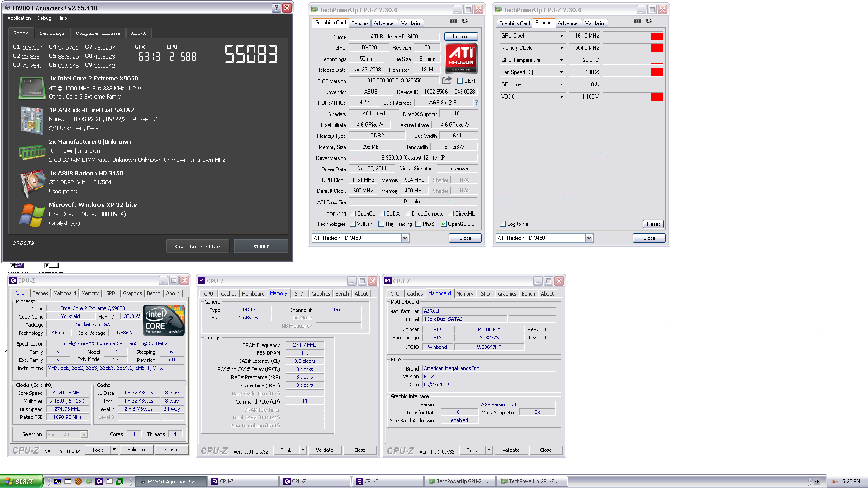868x488 pixels.
Task: Click refresh icon in GPU-Z Graphics Card window
Action: [x=465, y=21]
